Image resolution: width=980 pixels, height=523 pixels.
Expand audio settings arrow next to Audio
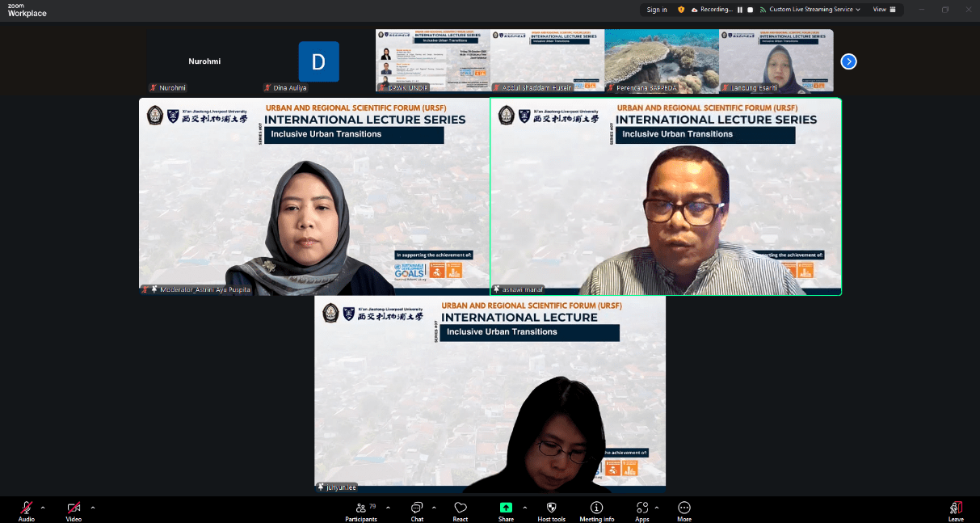click(x=43, y=508)
